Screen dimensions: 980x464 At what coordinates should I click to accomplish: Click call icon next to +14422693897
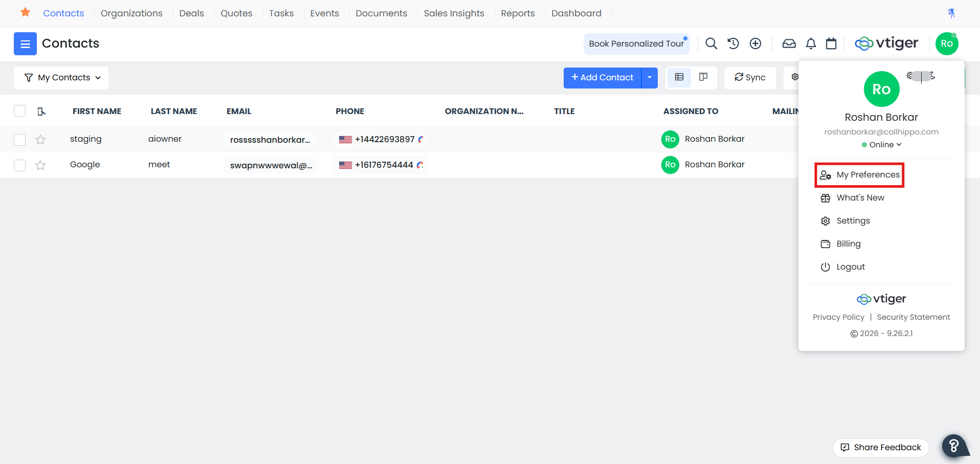point(421,139)
